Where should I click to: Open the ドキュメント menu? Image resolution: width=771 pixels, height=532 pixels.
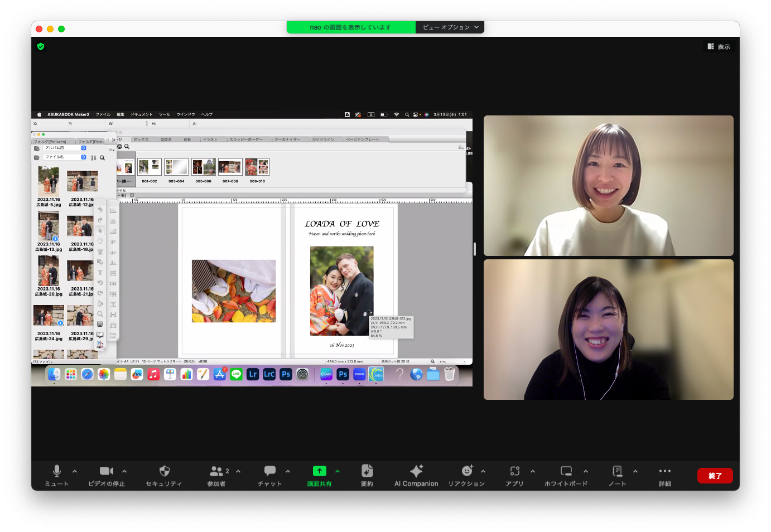pos(142,114)
